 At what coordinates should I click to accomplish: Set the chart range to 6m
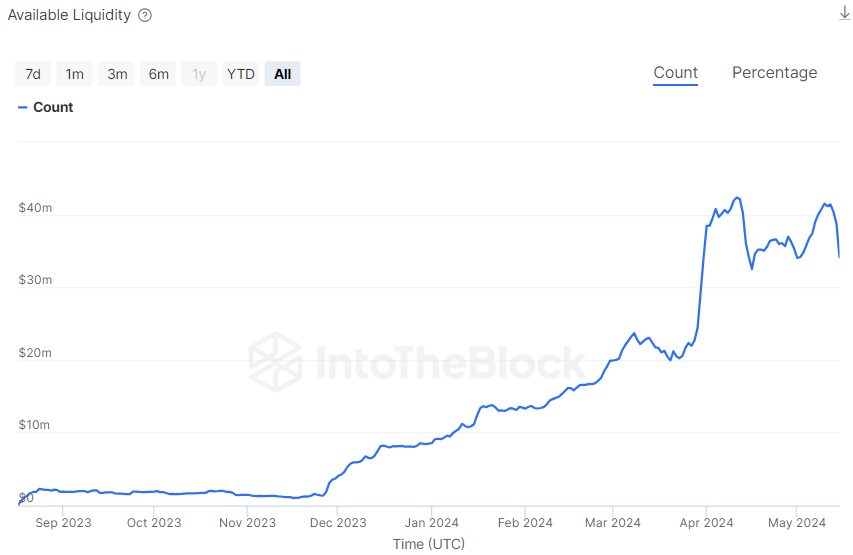coord(159,74)
